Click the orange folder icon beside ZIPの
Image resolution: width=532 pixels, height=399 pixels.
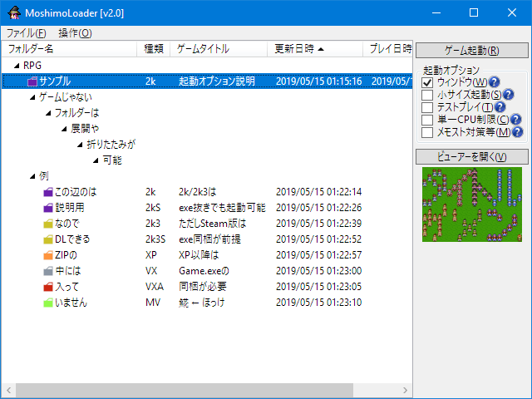tap(48, 255)
